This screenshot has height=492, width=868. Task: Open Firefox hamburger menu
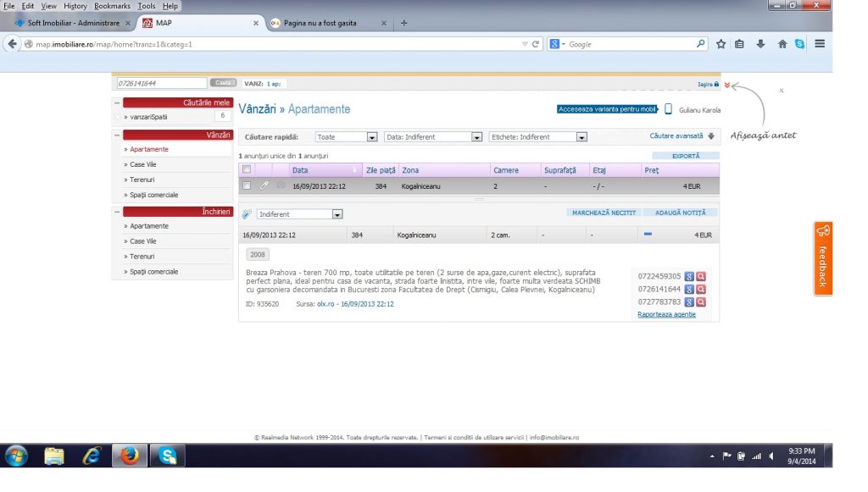(820, 44)
